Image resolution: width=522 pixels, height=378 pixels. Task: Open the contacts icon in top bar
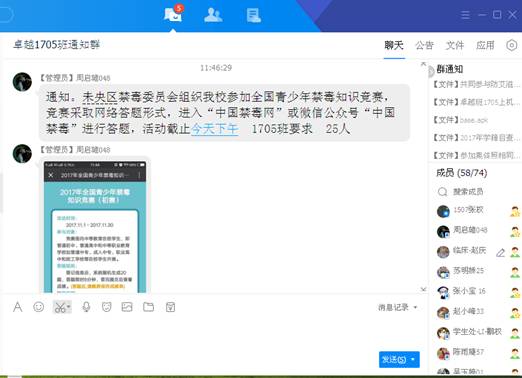coord(213,15)
